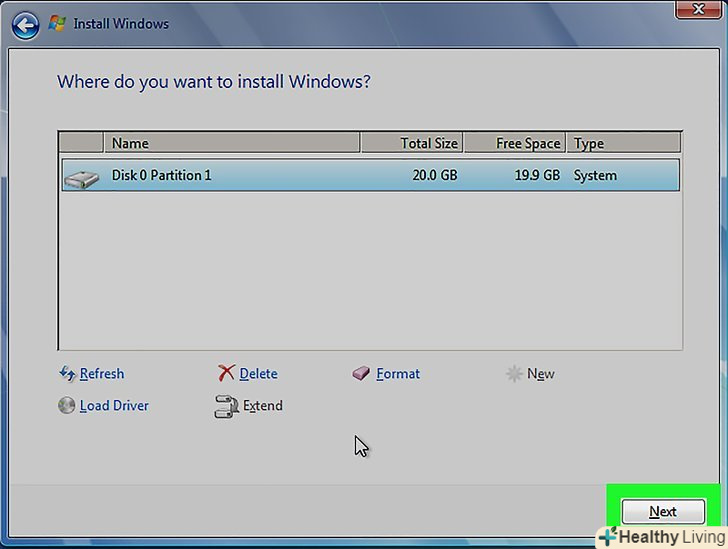
Task: Sort by the Free Space column header
Action: (514, 143)
